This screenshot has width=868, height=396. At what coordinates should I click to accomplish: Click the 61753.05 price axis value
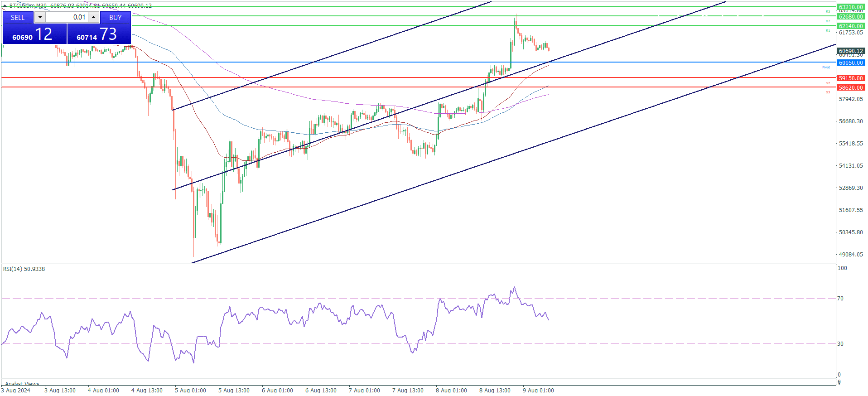851,33
